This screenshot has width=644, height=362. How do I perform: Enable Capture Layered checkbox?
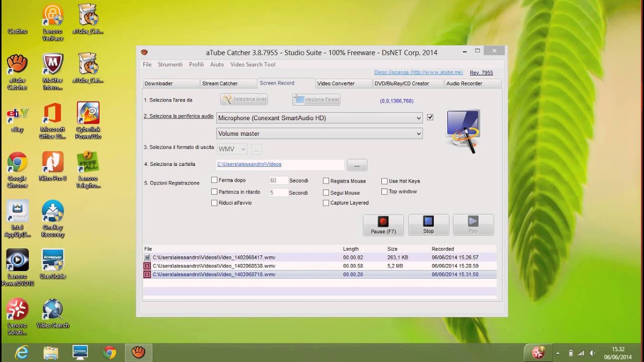tap(326, 203)
